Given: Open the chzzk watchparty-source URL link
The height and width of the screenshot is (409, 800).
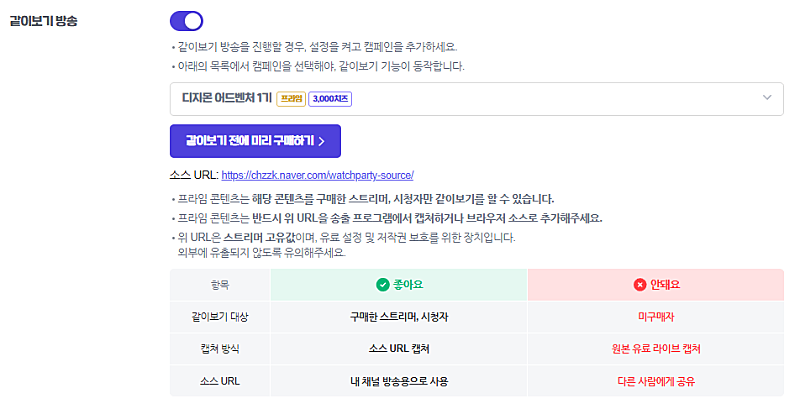Looking at the screenshot, I should (x=317, y=175).
